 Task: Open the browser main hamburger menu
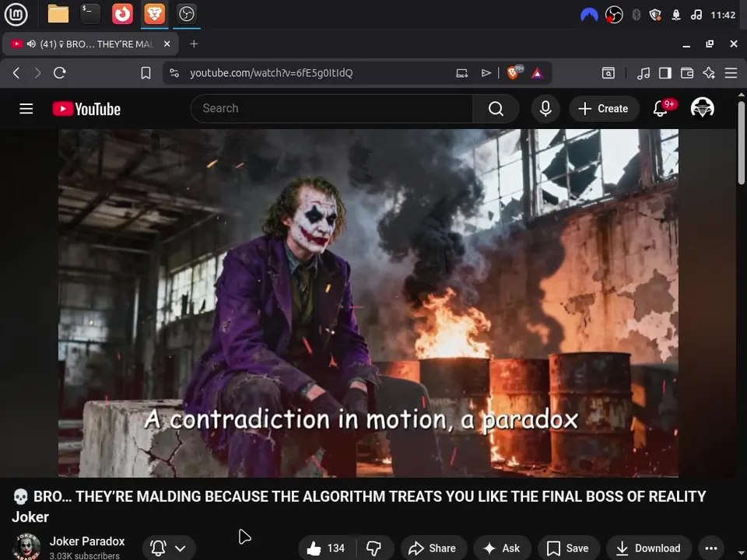click(x=731, y=73)
